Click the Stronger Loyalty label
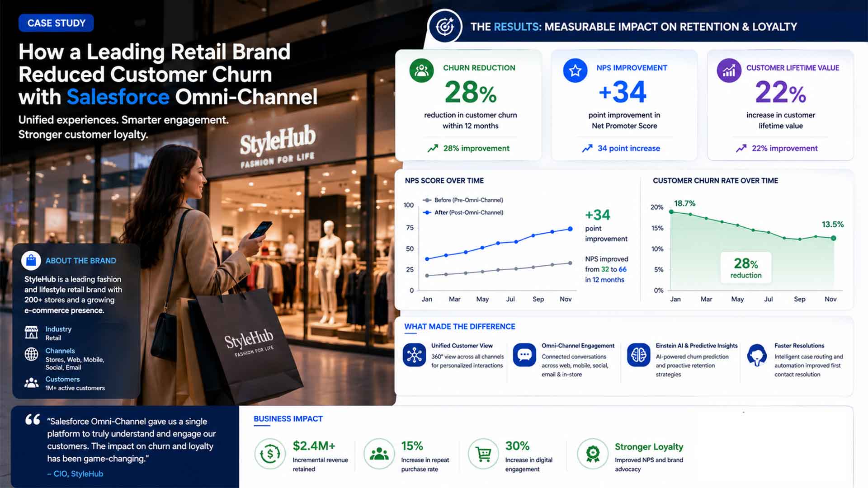This screenshot has width=868, height=488. point(649,447)
